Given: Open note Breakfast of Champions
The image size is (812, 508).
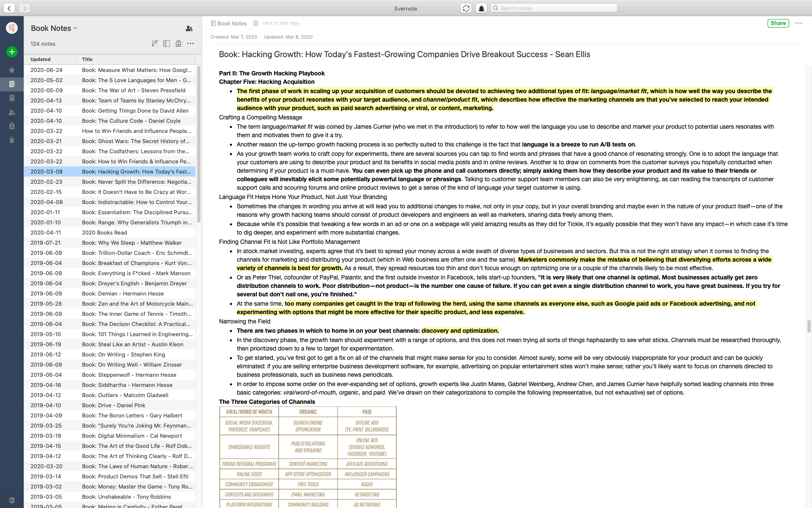Looking at the screenshot, I should point(110,263).
